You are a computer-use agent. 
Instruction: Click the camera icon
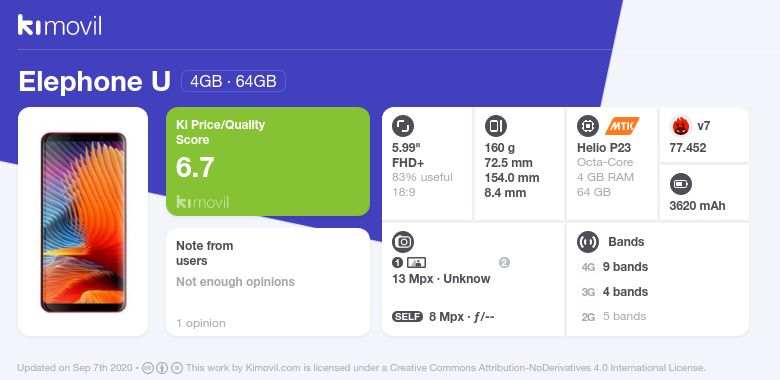click(402, 242)
